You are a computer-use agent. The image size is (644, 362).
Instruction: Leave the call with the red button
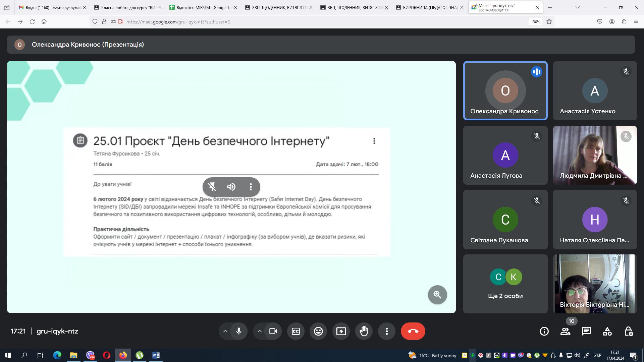[413, 331]
